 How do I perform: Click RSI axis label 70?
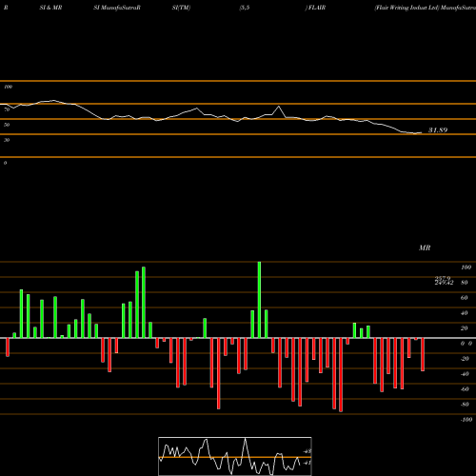pyautogui.click(x=7, y=109)
